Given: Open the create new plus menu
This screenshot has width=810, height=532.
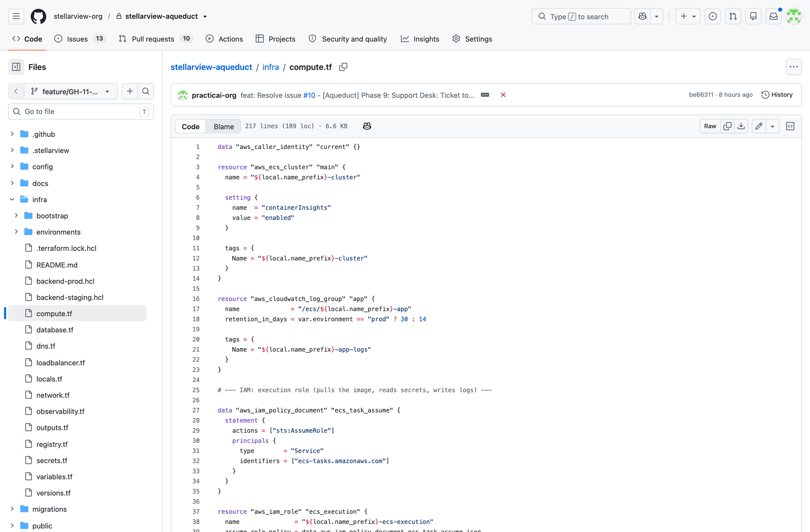Looking at the screenshot, I should coord(688,17).
